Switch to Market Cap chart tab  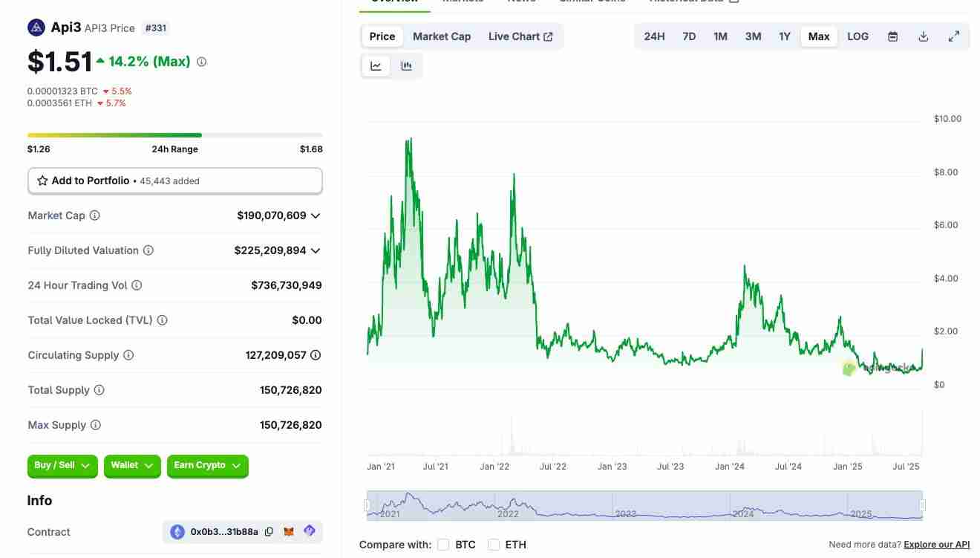(x=441, y=36)
